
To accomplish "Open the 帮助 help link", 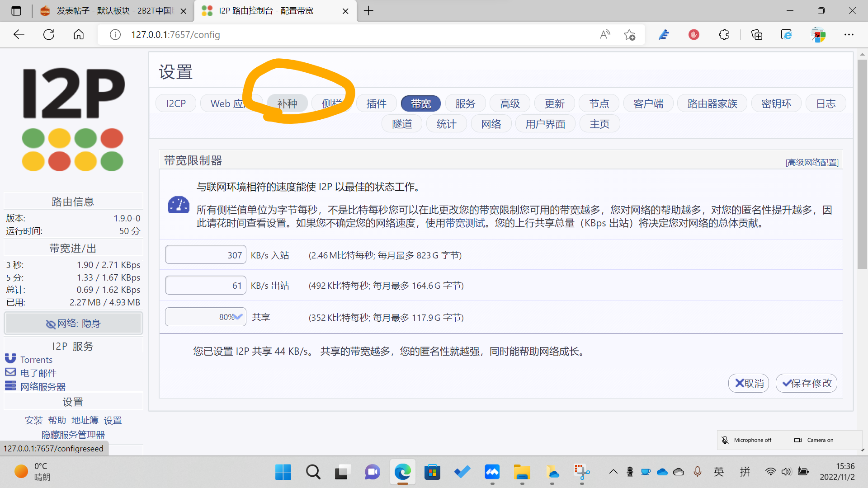I will 57,420.
